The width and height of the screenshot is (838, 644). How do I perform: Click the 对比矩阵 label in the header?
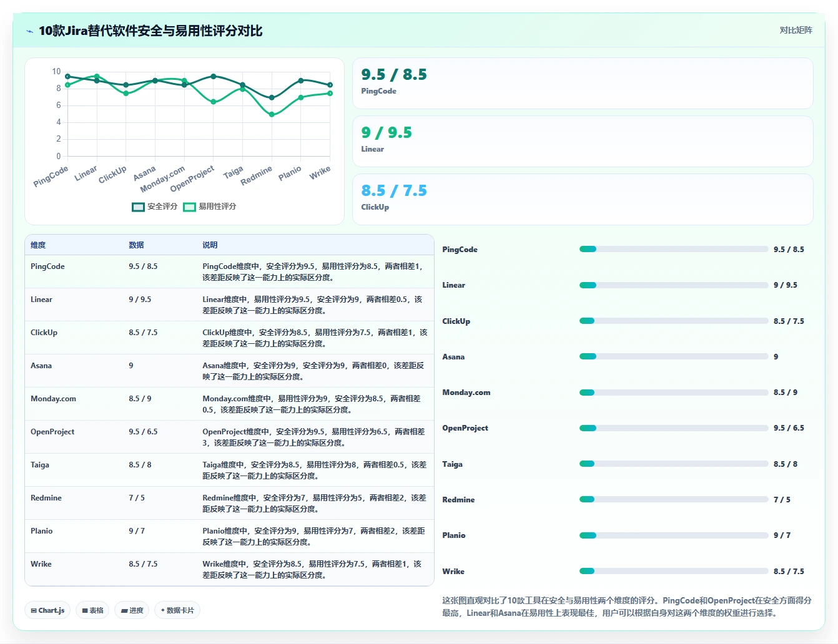point(796,30)
